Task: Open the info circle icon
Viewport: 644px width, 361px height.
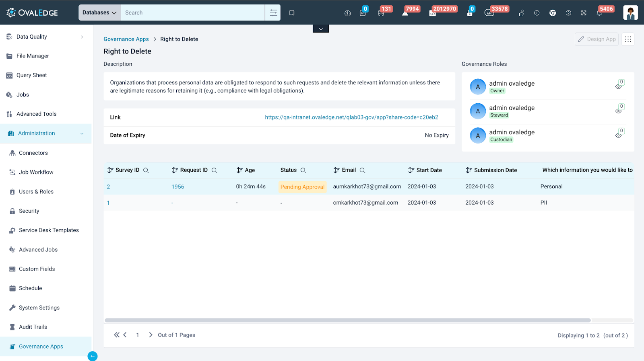Action: [537, 13]
